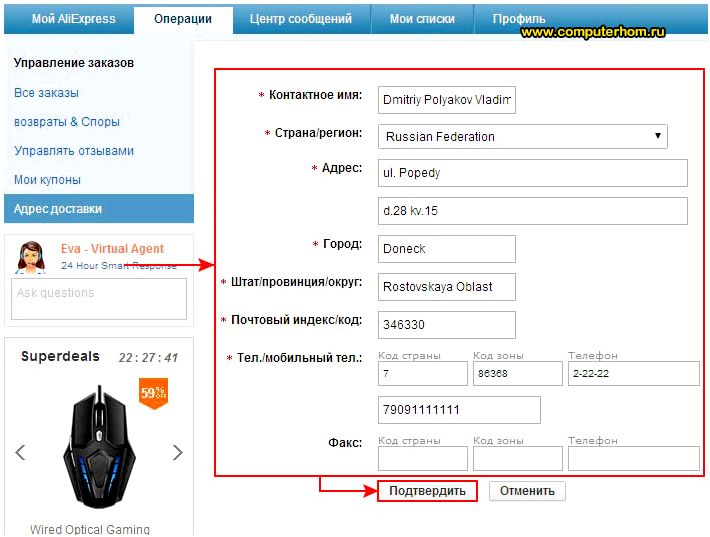This screenshot has height=537, width=710.
Task: Open Мои купоны link
Action: point(47,180)
